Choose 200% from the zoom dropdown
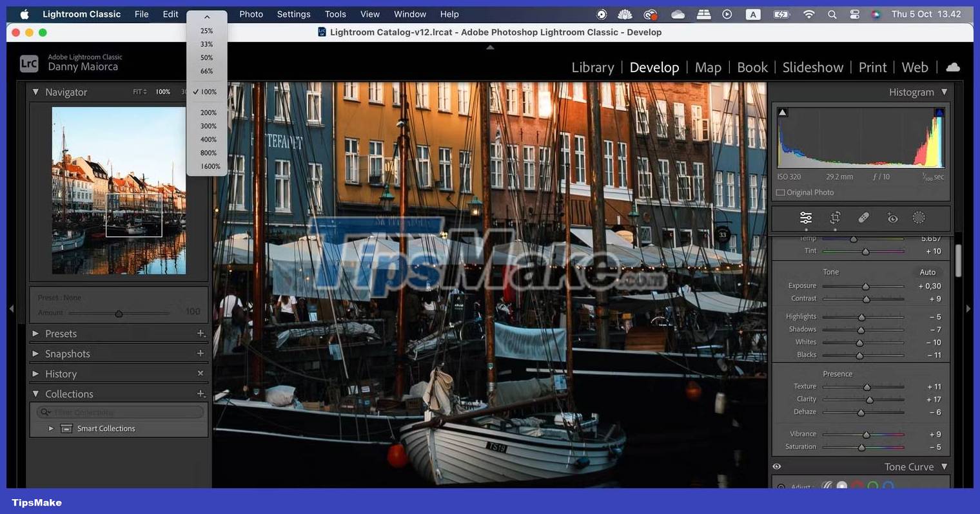 [x=208, y=112]
